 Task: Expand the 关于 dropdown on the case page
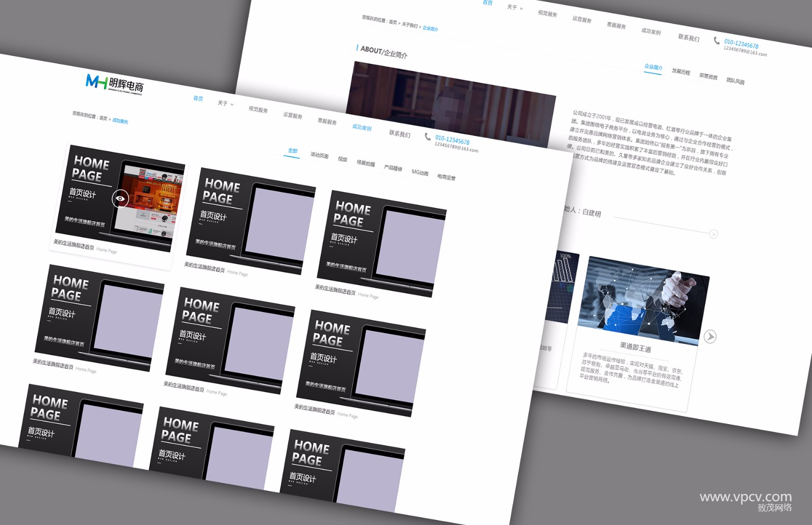225,103
